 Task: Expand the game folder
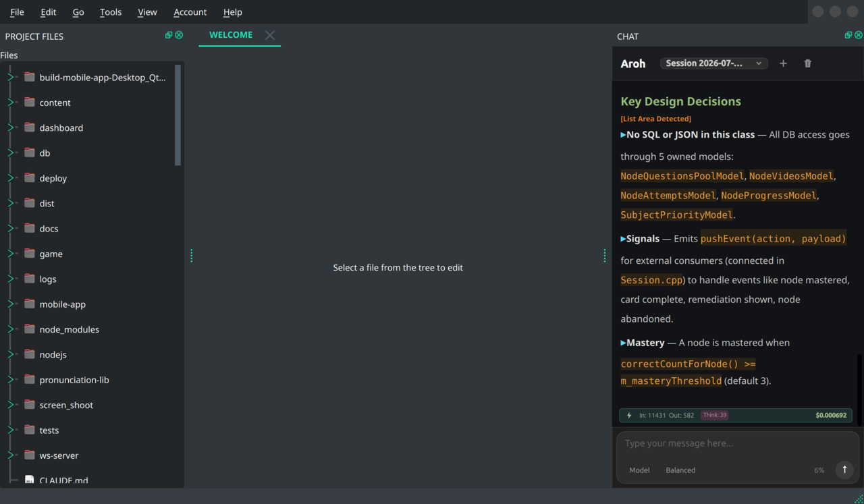(11, 254)
